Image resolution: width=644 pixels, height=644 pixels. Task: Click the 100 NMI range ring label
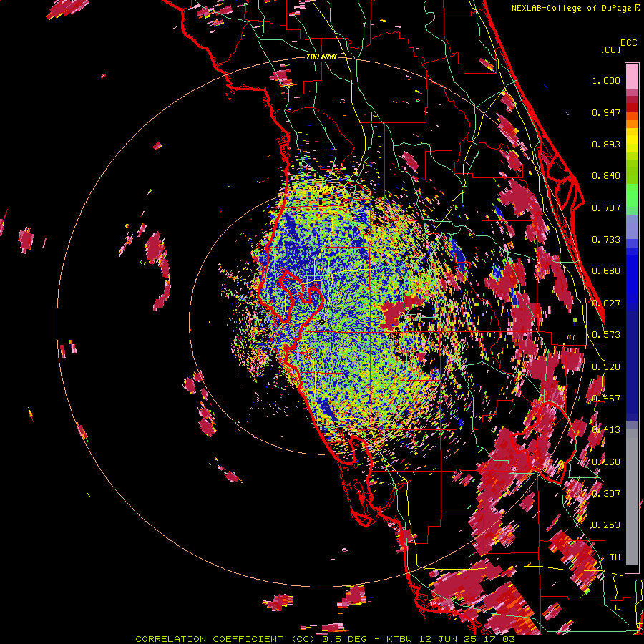point(321,57)
